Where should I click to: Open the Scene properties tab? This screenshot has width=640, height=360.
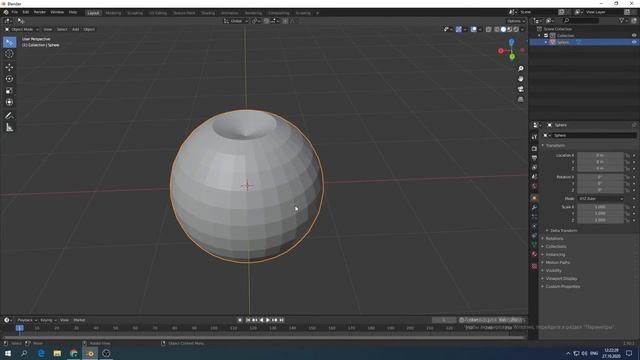coord(534,177)
